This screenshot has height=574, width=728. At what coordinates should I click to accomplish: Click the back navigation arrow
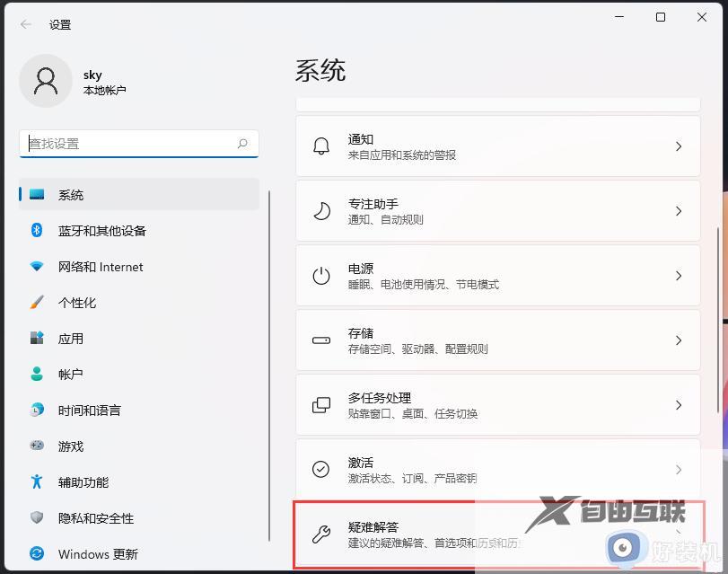[24, 24]
